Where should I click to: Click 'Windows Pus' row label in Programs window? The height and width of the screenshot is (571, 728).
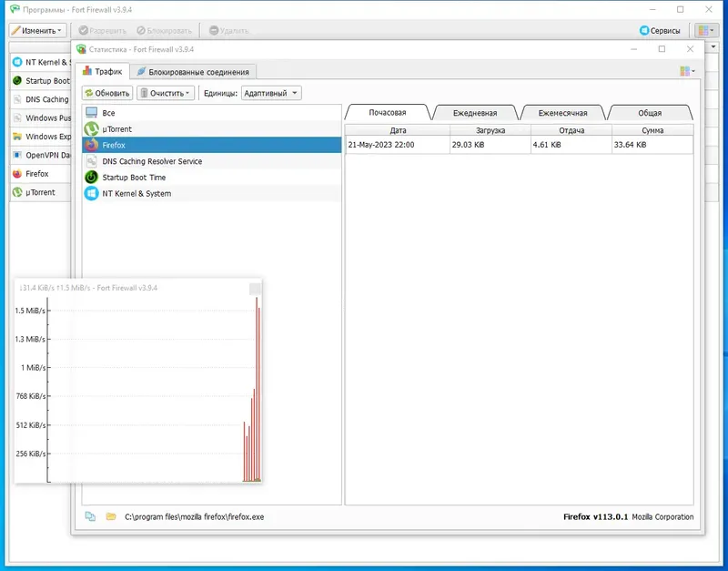point(48,118)
